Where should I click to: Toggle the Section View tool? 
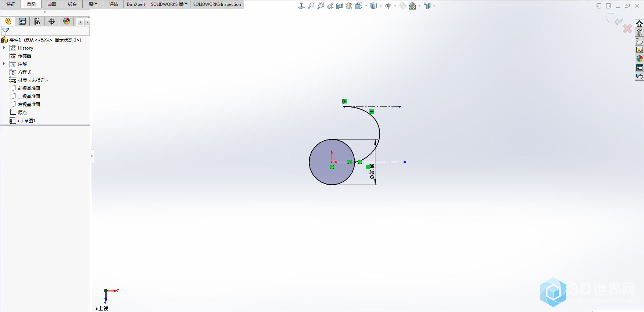coord(340,6)
